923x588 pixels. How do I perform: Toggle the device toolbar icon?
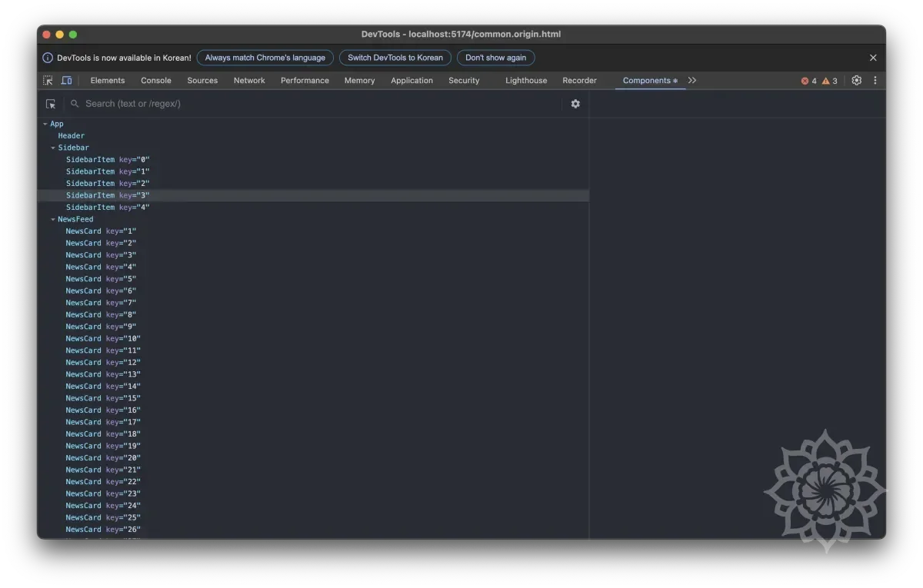point(67,81)
